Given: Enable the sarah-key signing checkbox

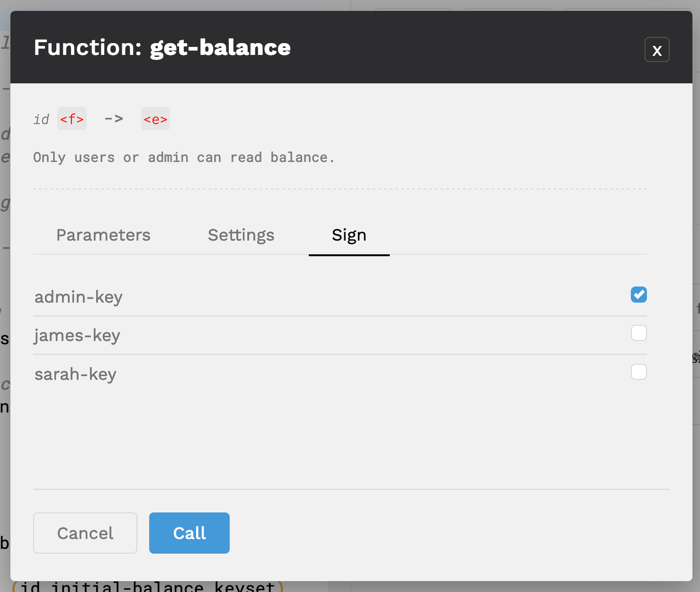Looking at the screenshot, I should pyautogui.click(x=639, y=372).
